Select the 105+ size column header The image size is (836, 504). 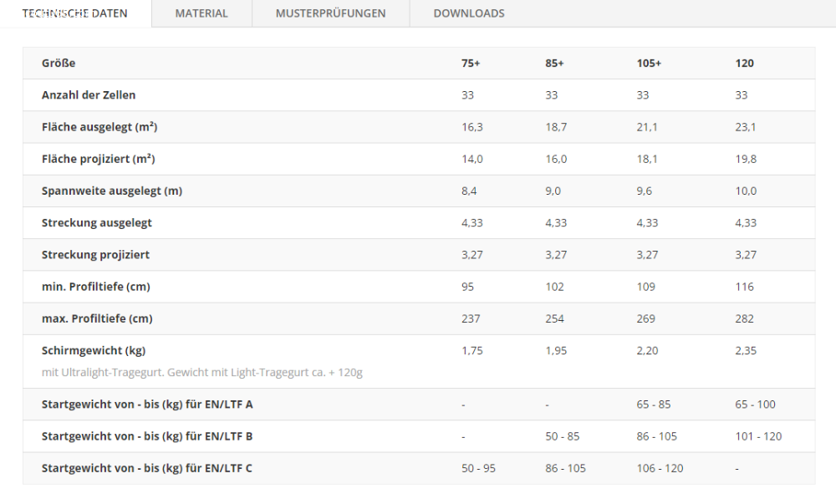[649, 64]
